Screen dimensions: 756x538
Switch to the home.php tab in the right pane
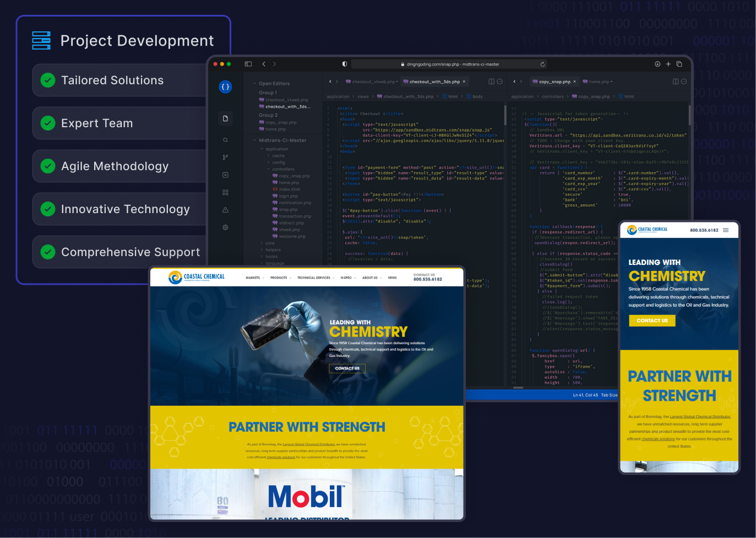pyautogui.click(x=597, y=81)
